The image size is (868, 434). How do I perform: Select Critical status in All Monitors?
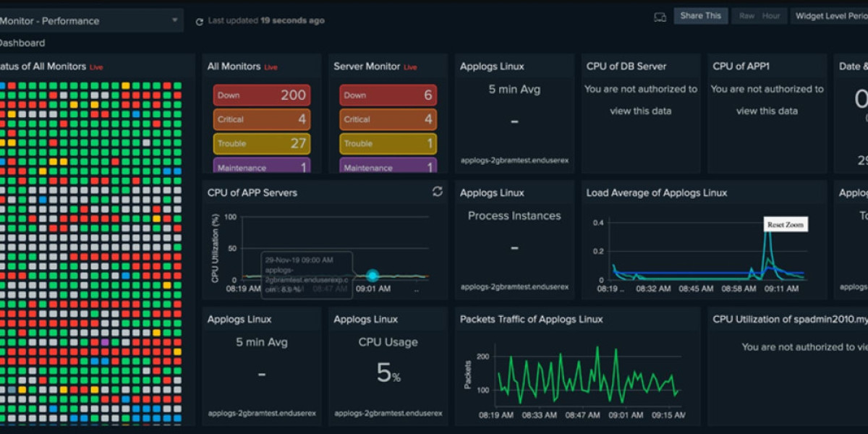[x=262, y=119]
